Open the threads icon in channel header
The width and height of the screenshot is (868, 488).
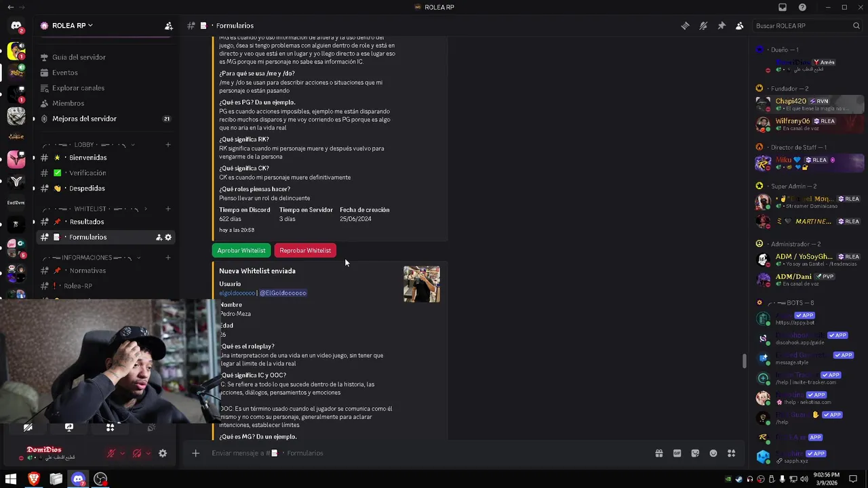pos(686,26)
